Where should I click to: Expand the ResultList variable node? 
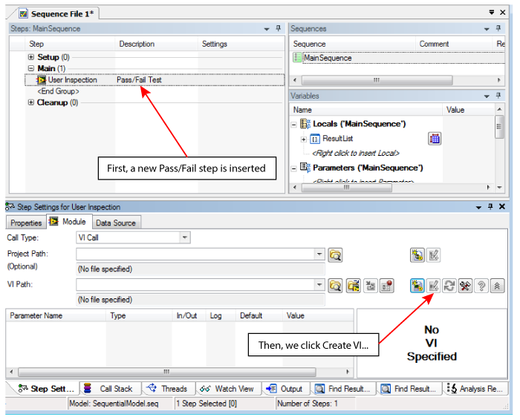point(303,140)
